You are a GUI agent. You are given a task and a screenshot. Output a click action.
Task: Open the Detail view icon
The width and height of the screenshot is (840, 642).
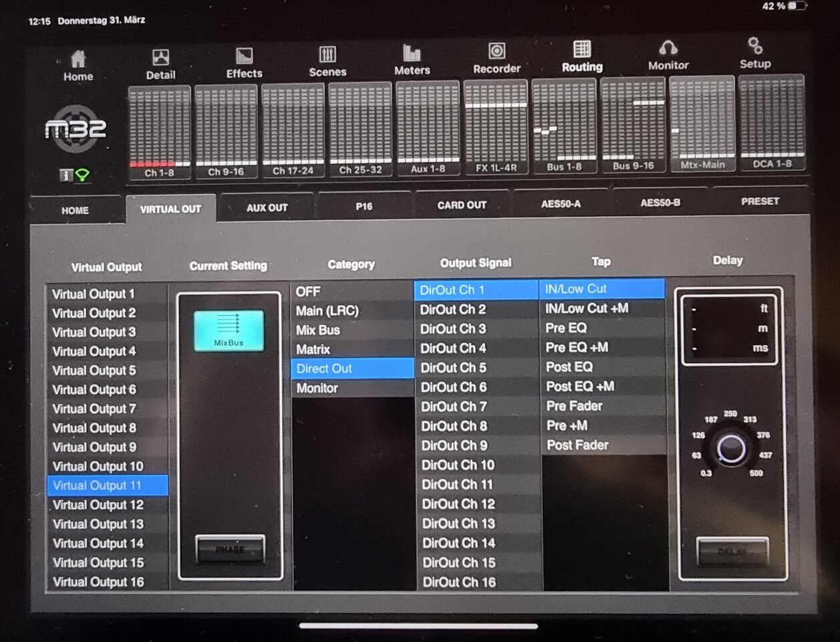160,64
